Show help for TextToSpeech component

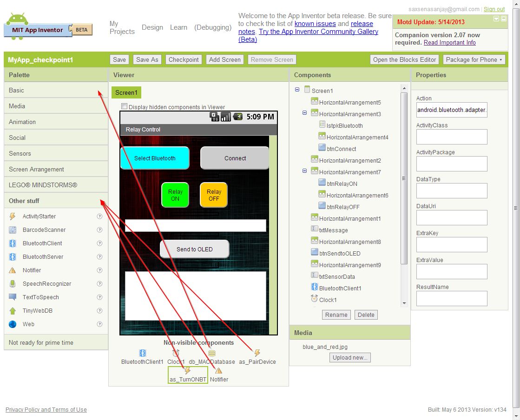[x=99, y=297]
